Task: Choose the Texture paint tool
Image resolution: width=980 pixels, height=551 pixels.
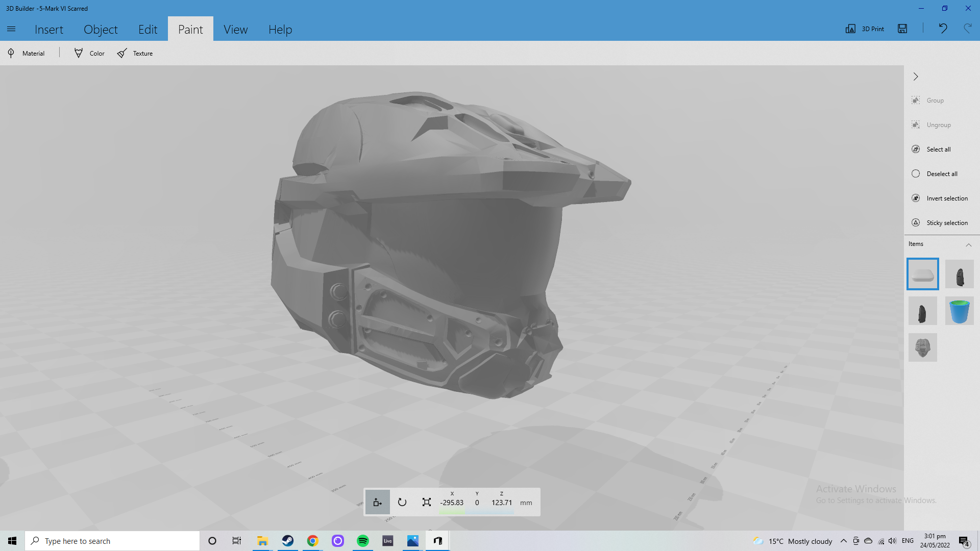Action: (x=135, y=53)
